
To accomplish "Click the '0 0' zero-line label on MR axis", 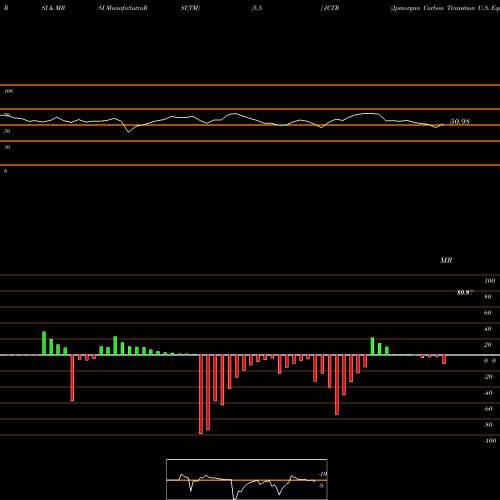I will (x=490, y=361).
